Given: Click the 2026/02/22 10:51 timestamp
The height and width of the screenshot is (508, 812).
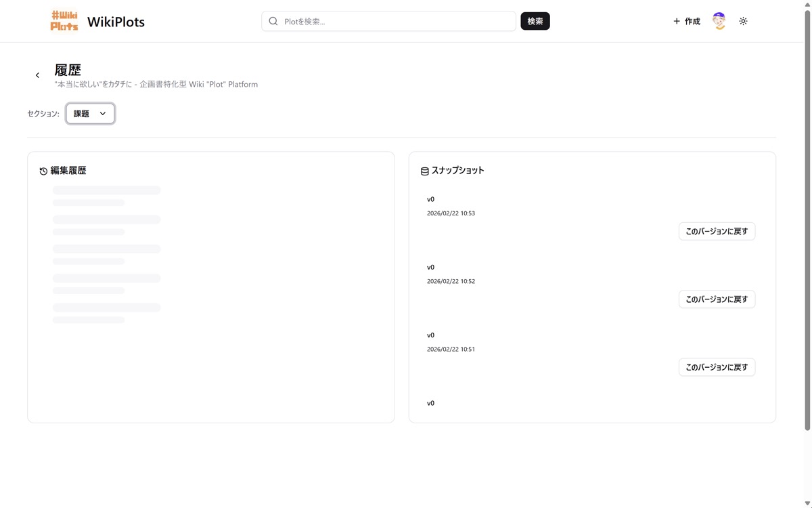Looking at the screenshot, I should click(451, 350).
